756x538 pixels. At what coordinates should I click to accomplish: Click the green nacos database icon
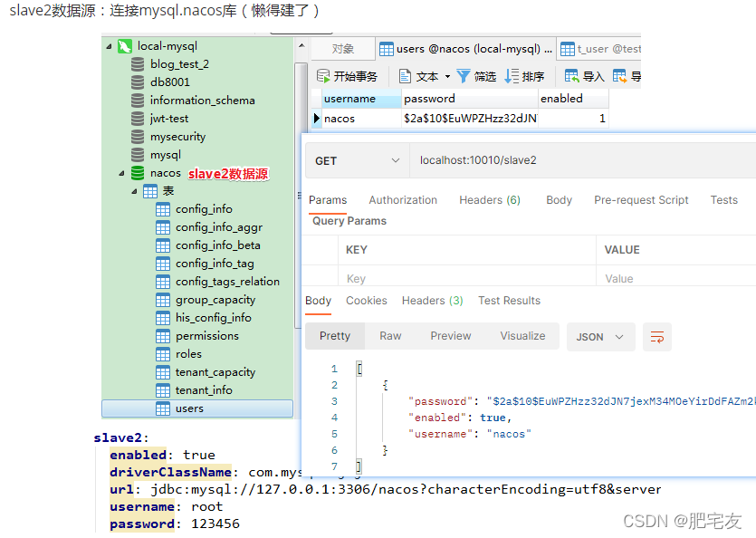(138, 173)
